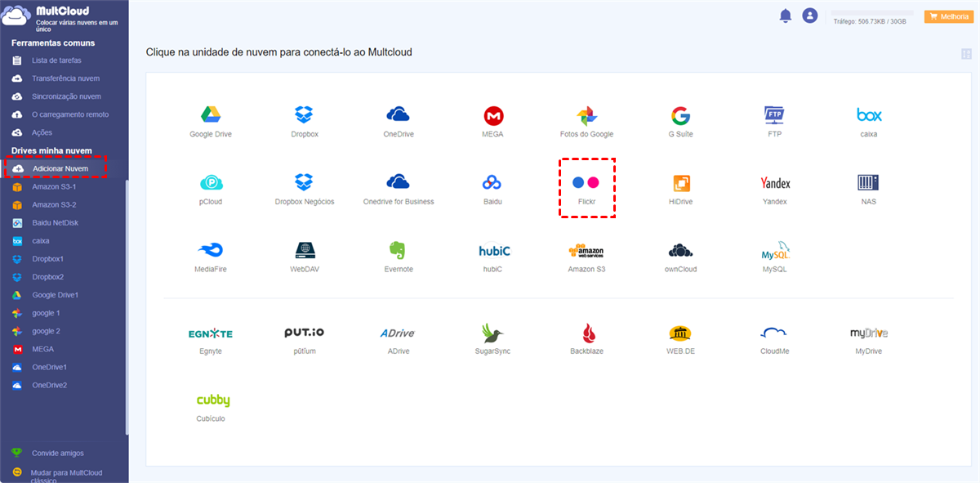
Task: Open Lista de tarefas in sidebar
Action: click(x=56, y=60)
